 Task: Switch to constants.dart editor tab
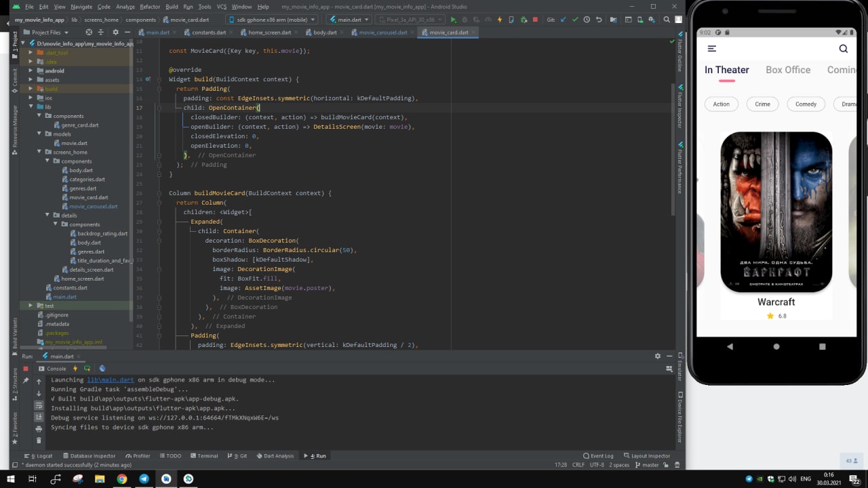[208, 32]
